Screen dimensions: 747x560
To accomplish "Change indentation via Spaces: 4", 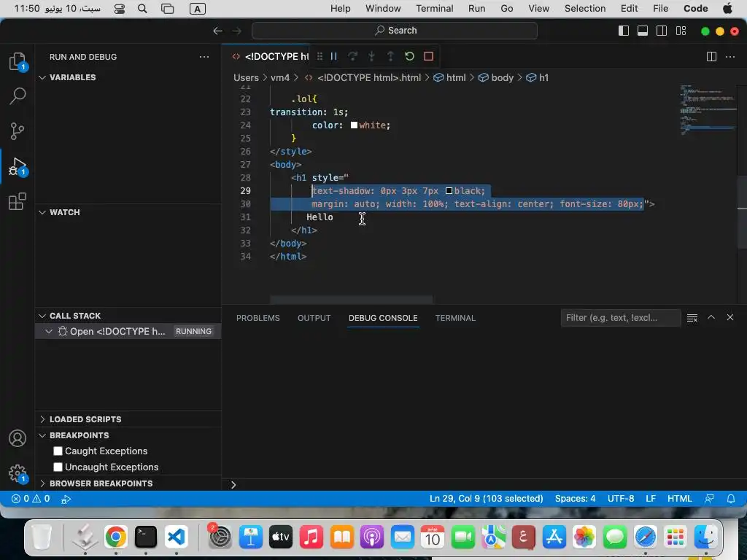I will [575, 499].
